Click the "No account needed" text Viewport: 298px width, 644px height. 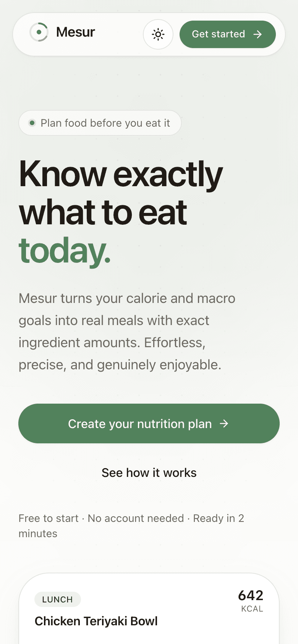[x=136, y=518]
